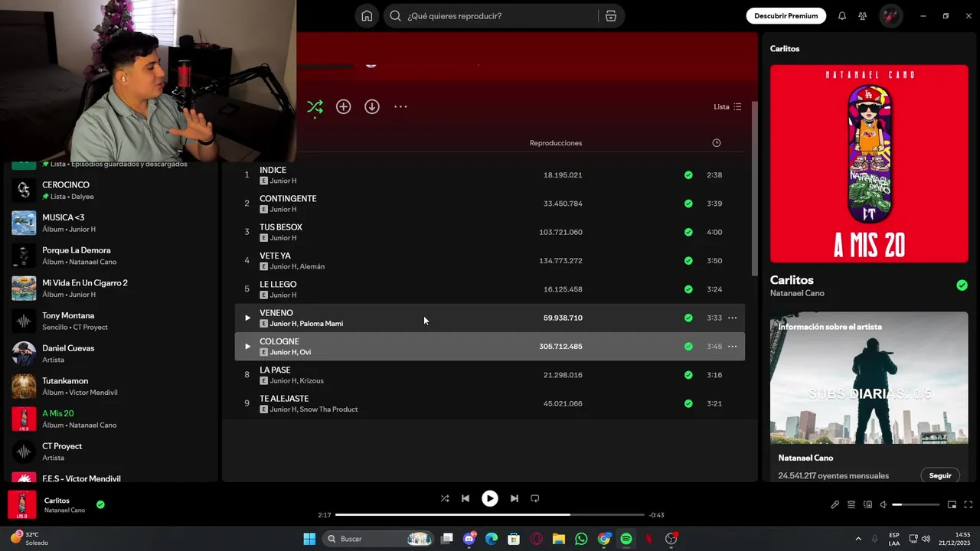Toggle repeat in the player bar

point(535,498)
